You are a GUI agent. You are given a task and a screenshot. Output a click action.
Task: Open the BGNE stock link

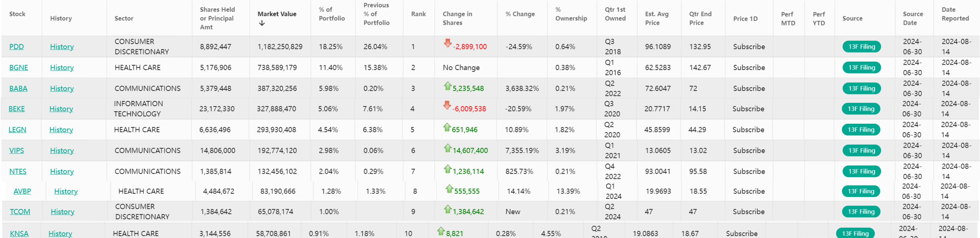pos(19,68)
